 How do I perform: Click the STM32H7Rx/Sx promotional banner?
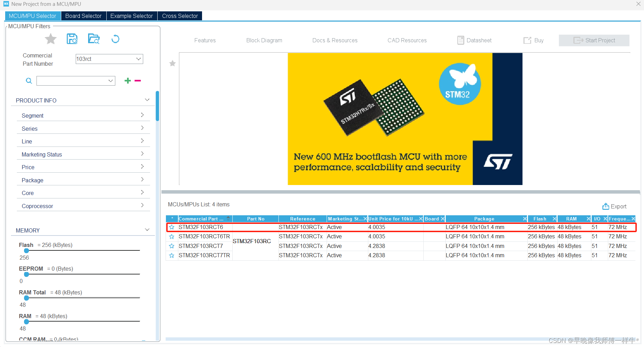405,119
